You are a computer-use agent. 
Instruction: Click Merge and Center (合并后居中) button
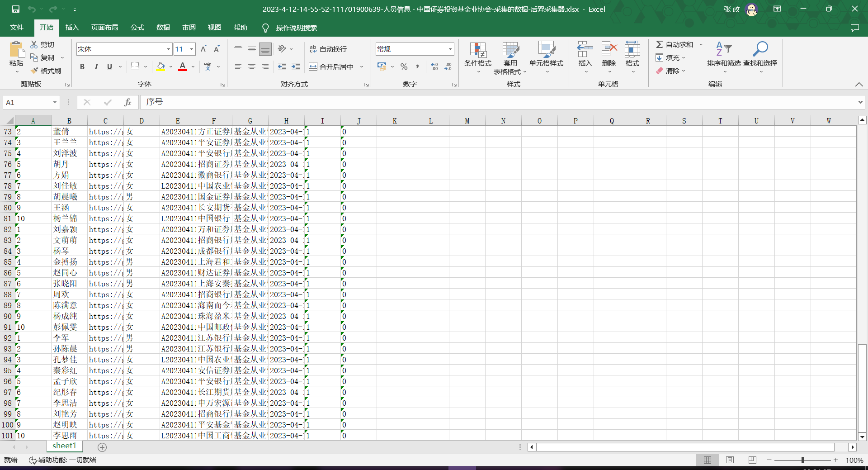click(x=331, y=66)
